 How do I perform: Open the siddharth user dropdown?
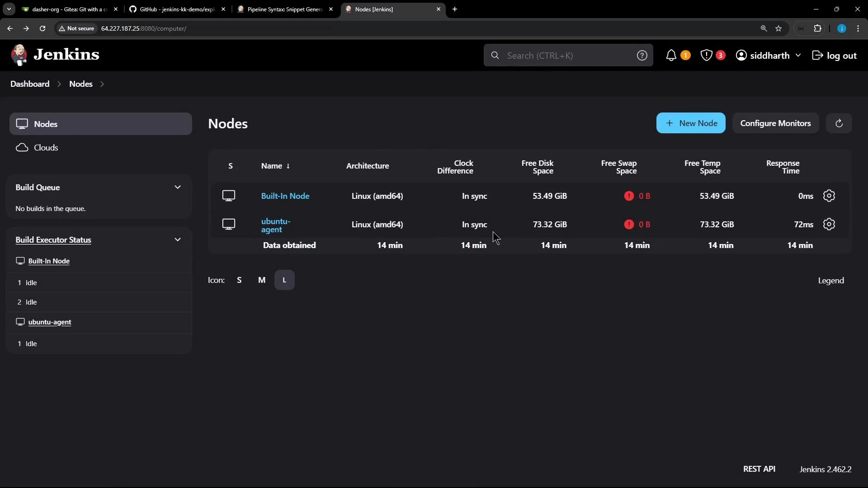[x=769, y=55]
